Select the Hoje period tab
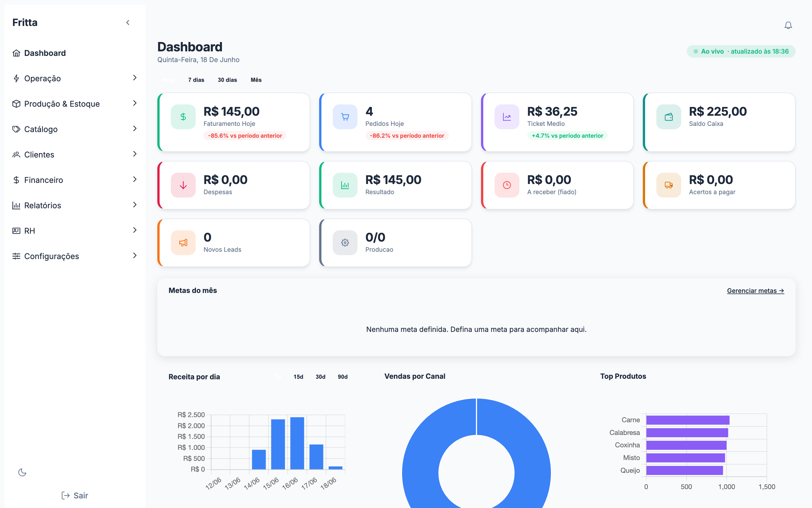The width and height of the screenshot is (812, 508). [x=168, y=80]
